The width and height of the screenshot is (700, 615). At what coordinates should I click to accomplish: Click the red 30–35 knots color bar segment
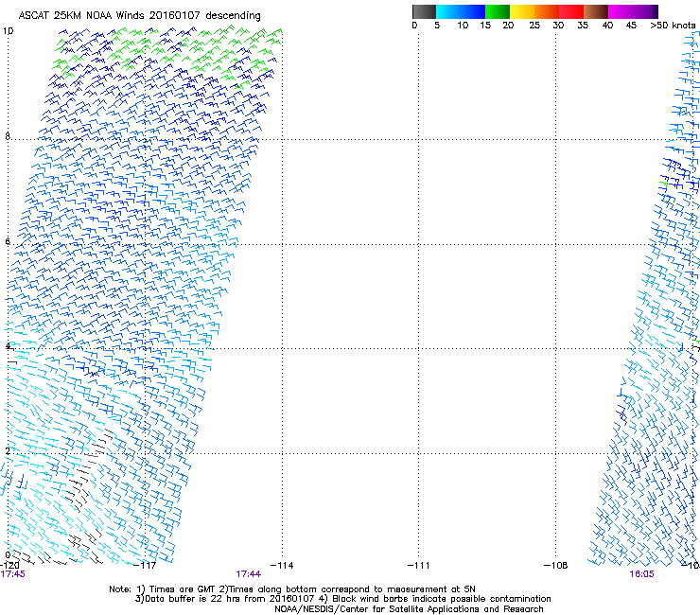pyautogui.click(x=571, y=11)
